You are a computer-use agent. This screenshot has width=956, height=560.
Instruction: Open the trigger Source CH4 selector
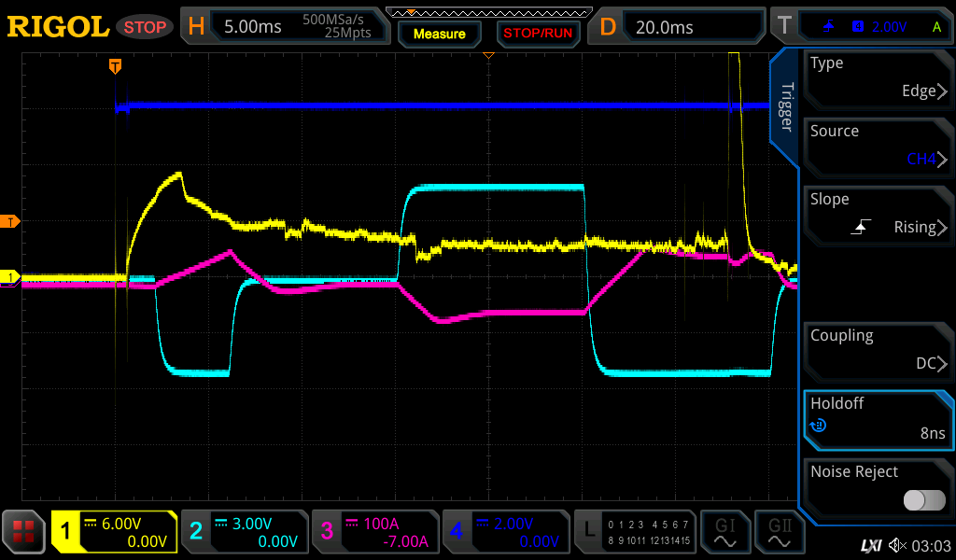[x=877, y=147]
